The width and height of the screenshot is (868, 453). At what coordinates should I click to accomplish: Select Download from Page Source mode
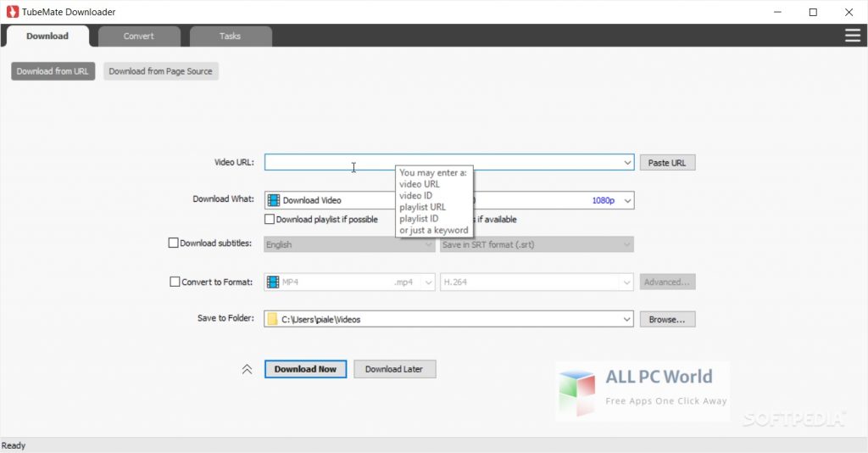tap(160, 71)
